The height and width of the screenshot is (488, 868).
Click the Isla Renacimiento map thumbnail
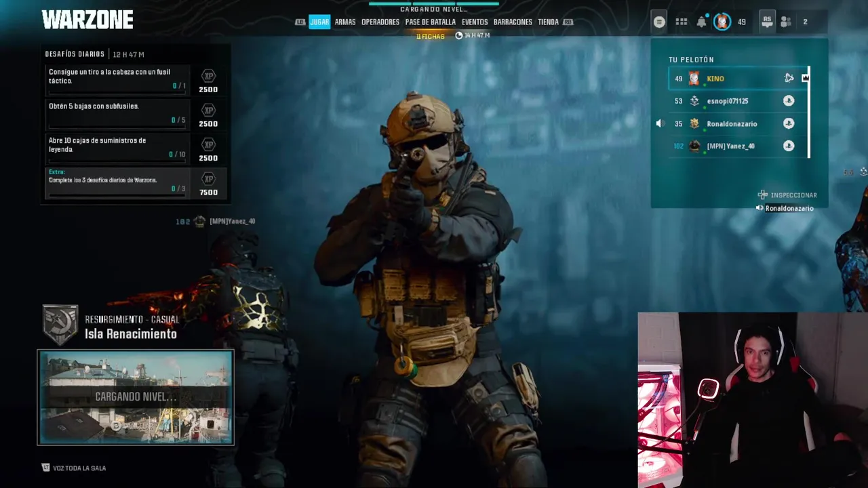point(136,397)
